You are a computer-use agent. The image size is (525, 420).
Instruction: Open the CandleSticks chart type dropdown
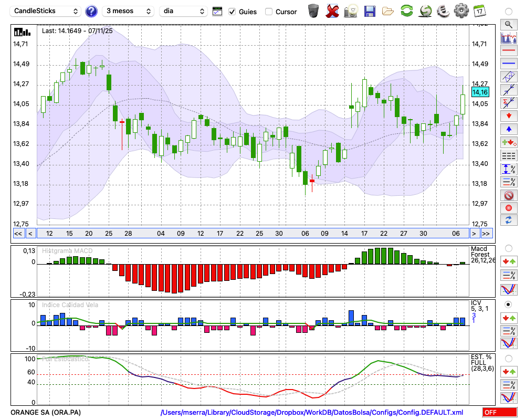[47, 11]
